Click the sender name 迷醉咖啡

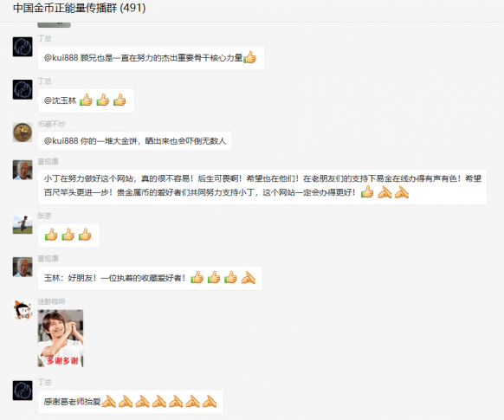tap(51, 301)
